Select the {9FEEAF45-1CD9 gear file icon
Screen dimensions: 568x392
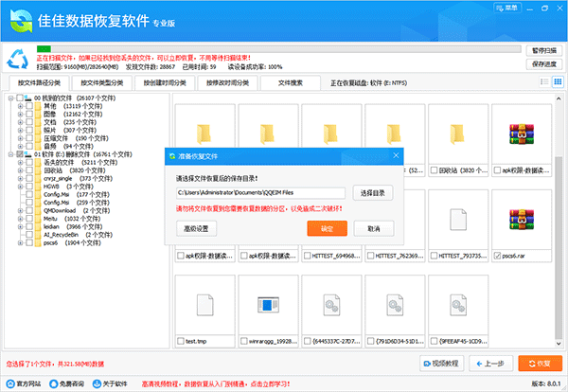tap(458, 305)
